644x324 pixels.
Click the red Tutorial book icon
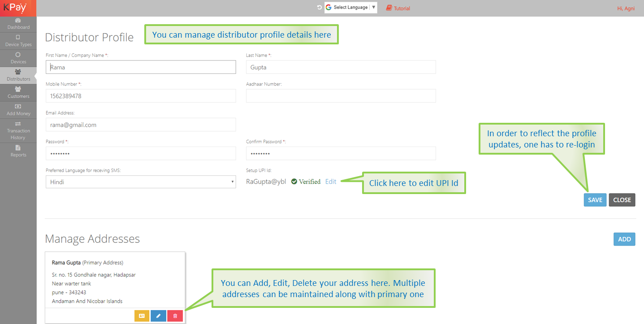tap(389, 8)
